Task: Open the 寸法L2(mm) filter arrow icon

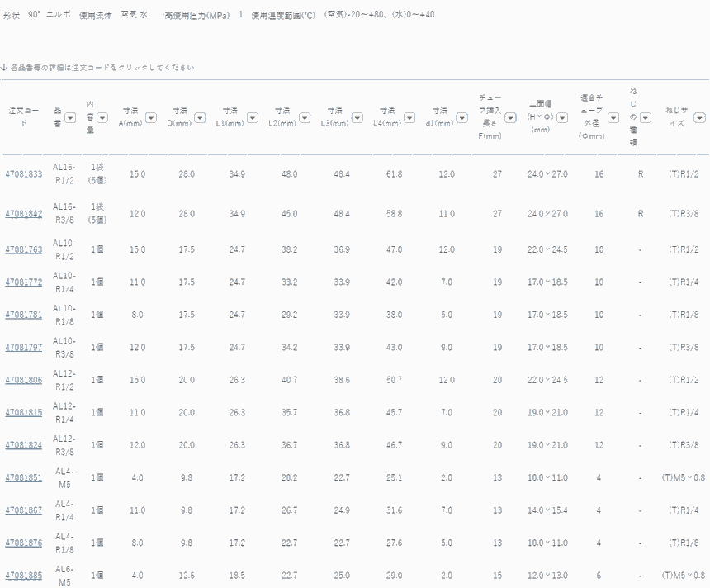Action: [305, 117]
